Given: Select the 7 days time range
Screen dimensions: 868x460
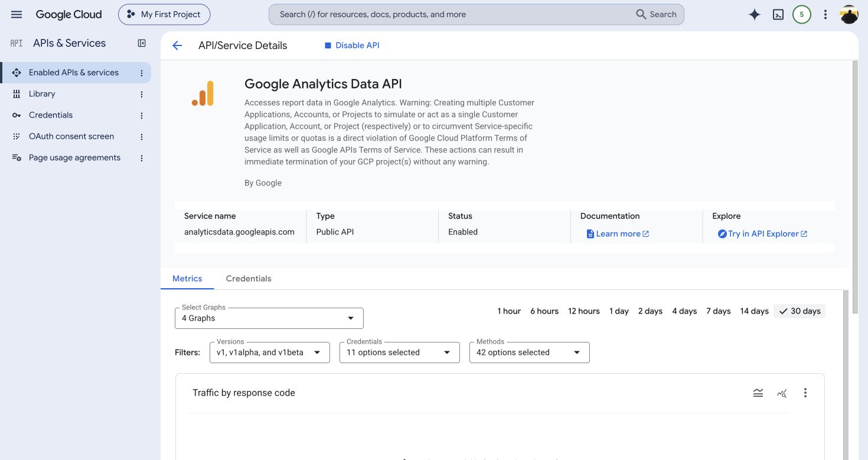Looking at the screenshot, I should [x=719, y=311].
